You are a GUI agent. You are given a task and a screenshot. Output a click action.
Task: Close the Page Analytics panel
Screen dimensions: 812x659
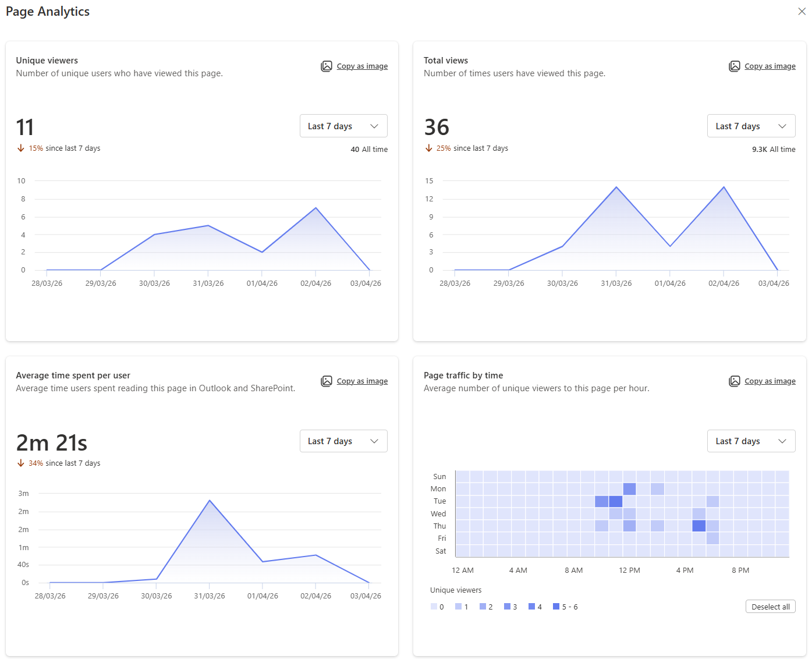click(x=802, y=12)
